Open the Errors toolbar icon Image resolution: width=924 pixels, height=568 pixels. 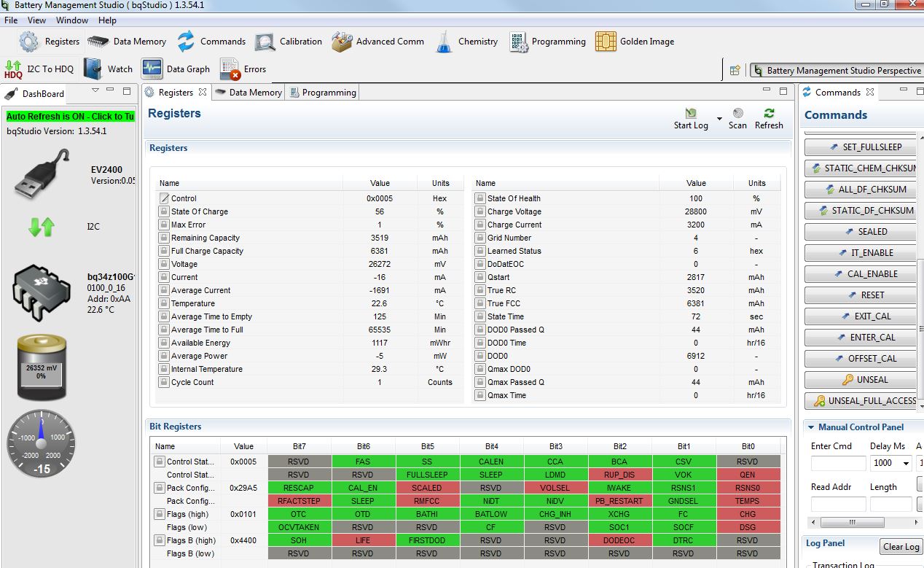click(230, 69)
